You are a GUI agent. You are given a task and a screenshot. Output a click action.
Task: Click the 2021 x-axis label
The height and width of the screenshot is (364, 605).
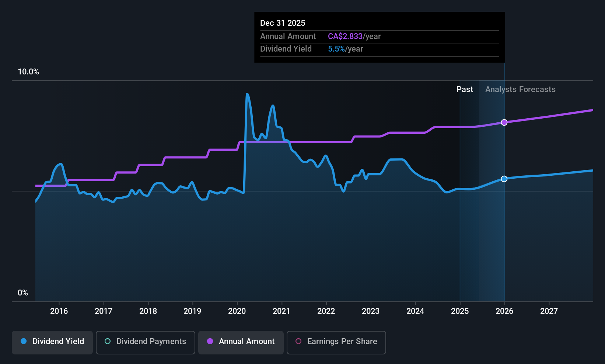[x=281, y=311]
